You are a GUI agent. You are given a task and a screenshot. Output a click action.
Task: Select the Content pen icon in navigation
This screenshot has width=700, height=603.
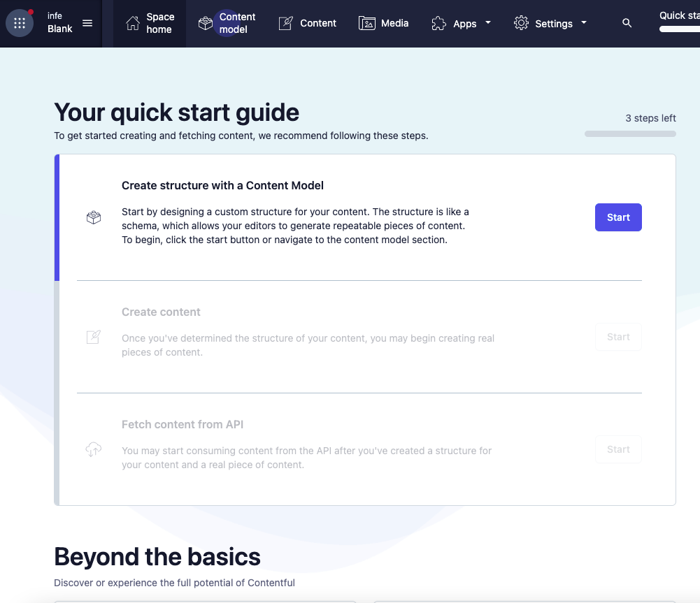tap(285, 22)
